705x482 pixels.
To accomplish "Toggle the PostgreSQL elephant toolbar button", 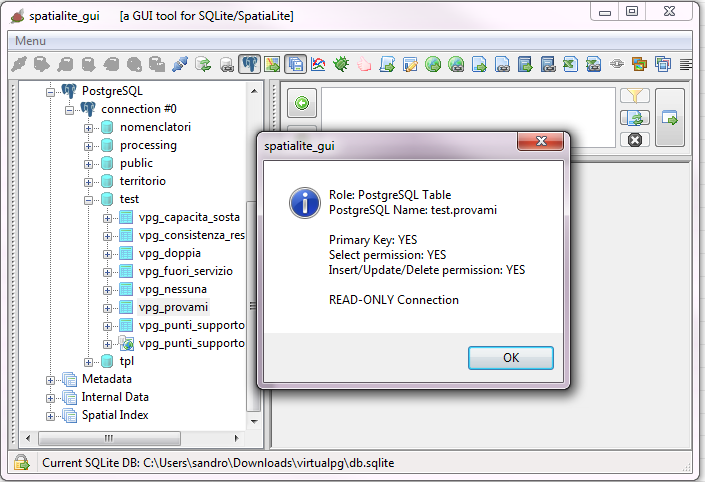I will pyautogui.click(x=250, y=64).
